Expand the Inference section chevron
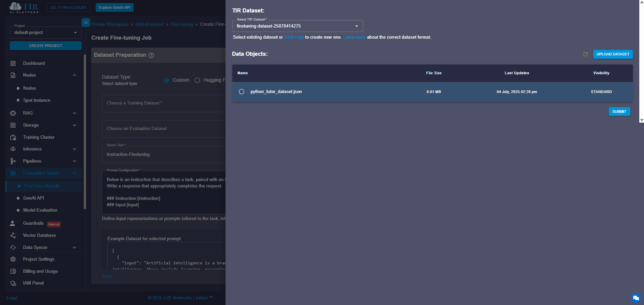644x305 pixels. [75, 149]
